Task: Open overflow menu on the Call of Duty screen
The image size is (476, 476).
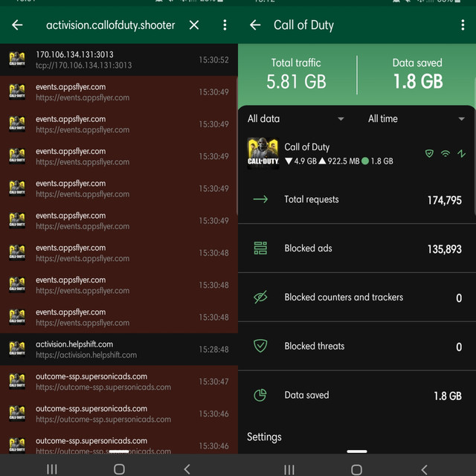Action: pos(463,25)
